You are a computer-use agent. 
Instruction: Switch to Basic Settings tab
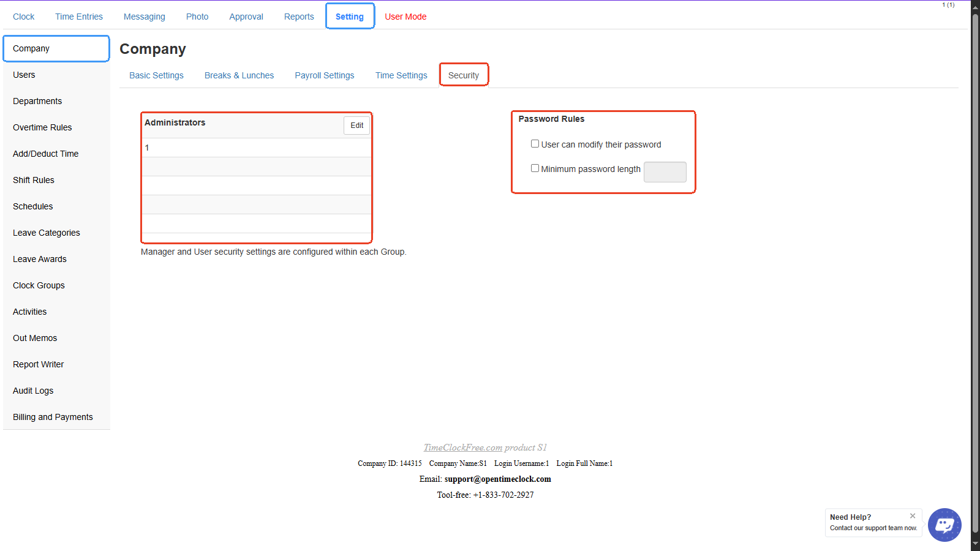click(156, 75)
